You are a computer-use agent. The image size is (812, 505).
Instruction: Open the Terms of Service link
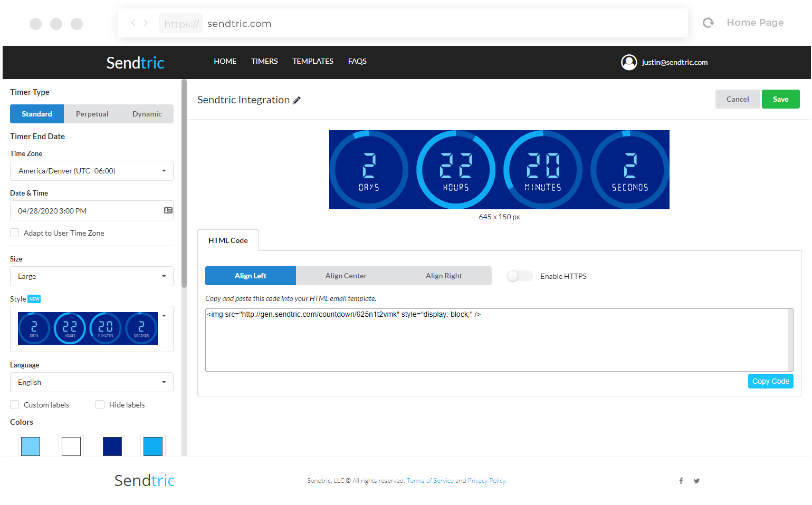430,481
